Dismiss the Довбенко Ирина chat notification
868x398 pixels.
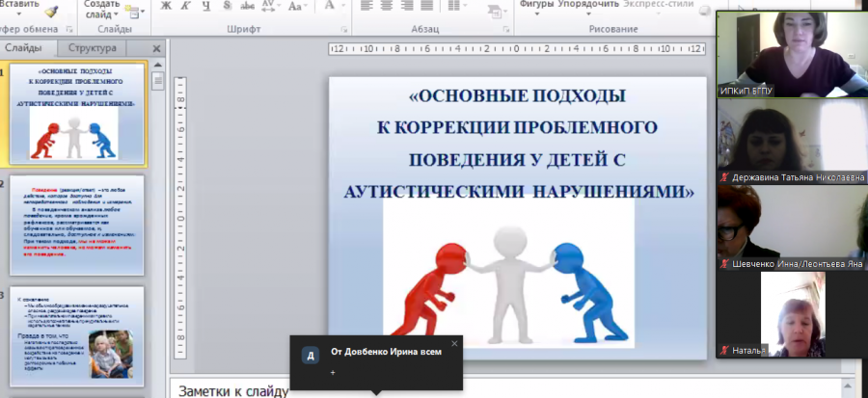point(454,344)
